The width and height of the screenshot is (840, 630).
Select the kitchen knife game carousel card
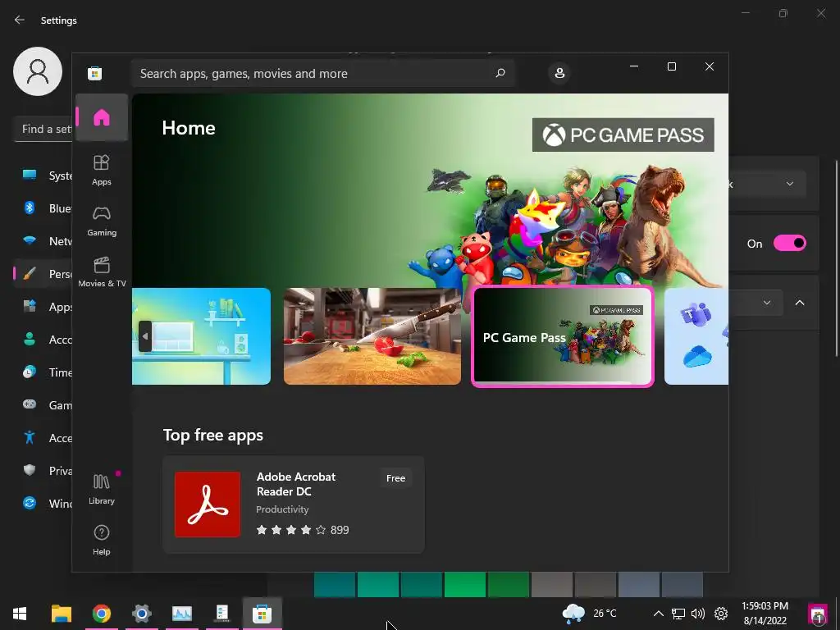click(x=372, y=336)
